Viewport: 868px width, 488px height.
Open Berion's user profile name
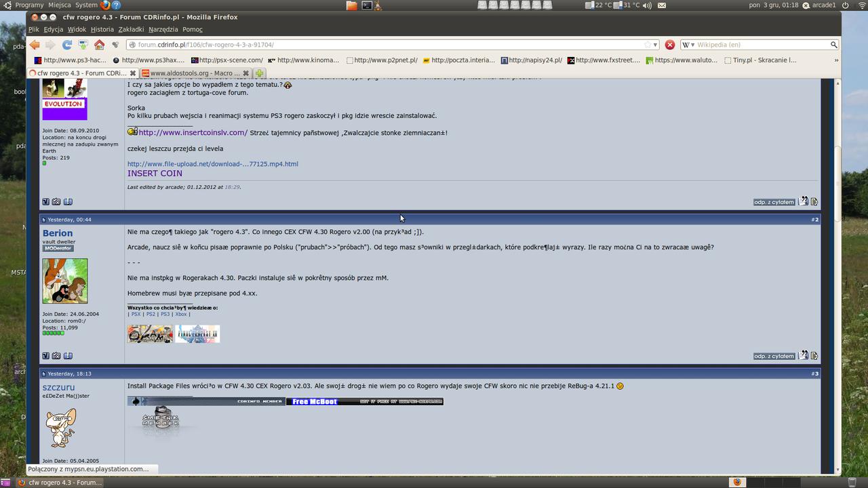click(58, 233)
